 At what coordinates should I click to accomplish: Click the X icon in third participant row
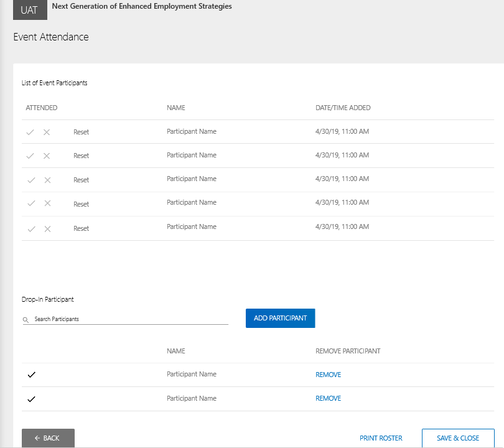[47, 180]
